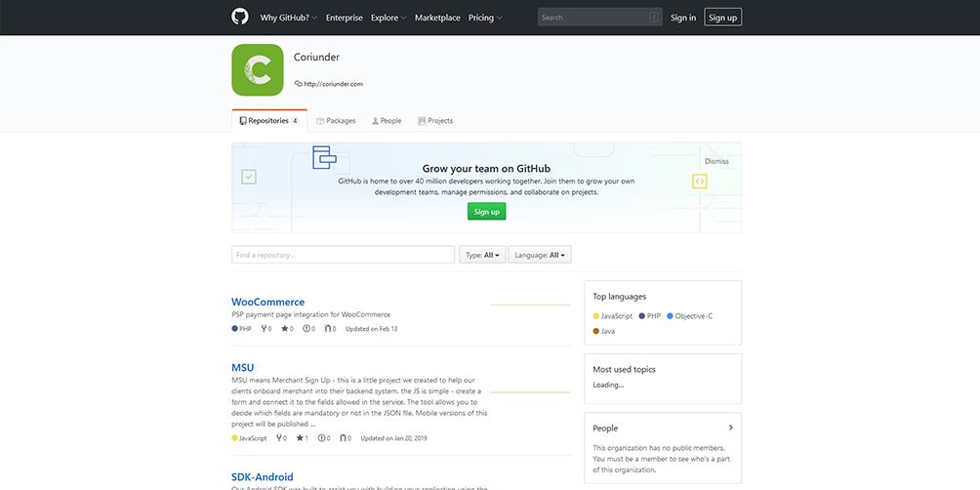Filter by Objective-C in Top languages

click(x=690, y=316)
